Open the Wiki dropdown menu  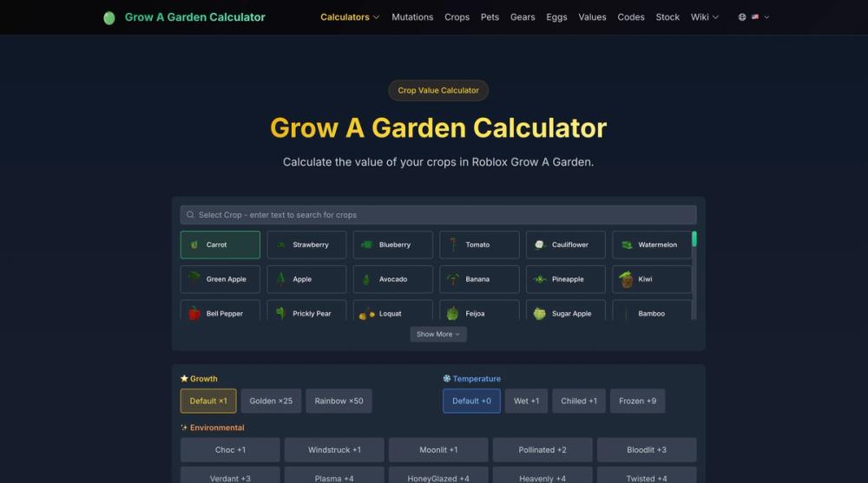coord(704,17)
